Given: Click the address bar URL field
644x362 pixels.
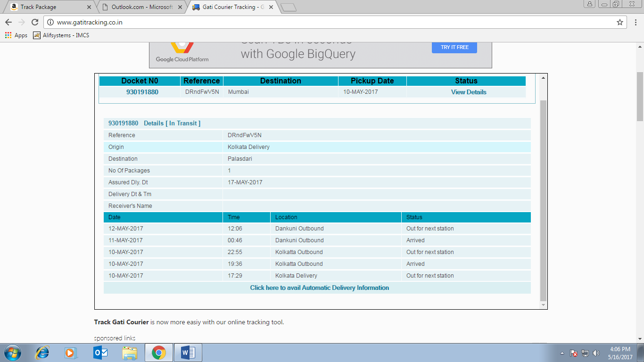Looking at the screenshot, I should [330, 22].
